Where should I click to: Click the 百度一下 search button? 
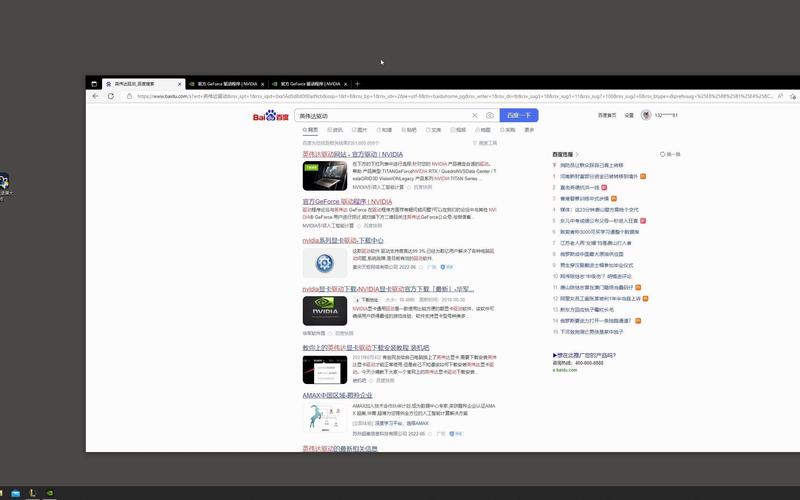point(519,115)
